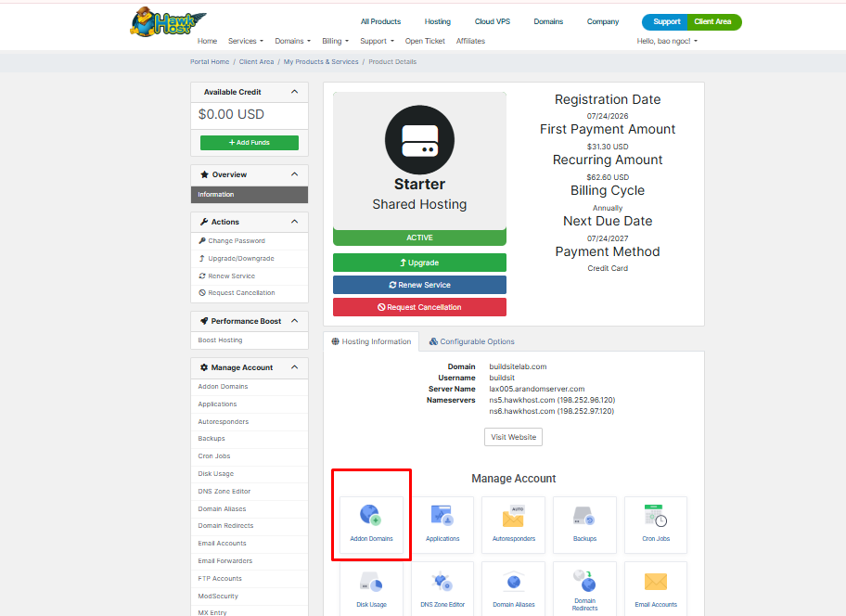The height and width of the screenshot is (616, 846).
Task: Open FTP Accounts in sidebar list
Action: click(x=250, y=578)
